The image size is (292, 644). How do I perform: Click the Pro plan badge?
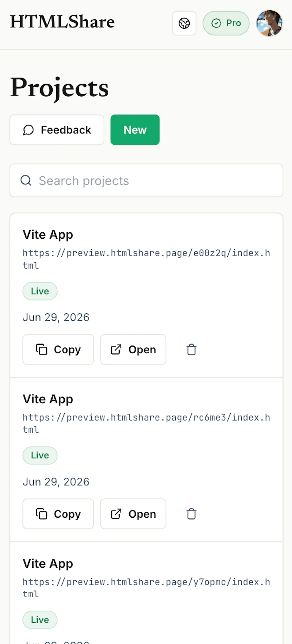(226, 23)
